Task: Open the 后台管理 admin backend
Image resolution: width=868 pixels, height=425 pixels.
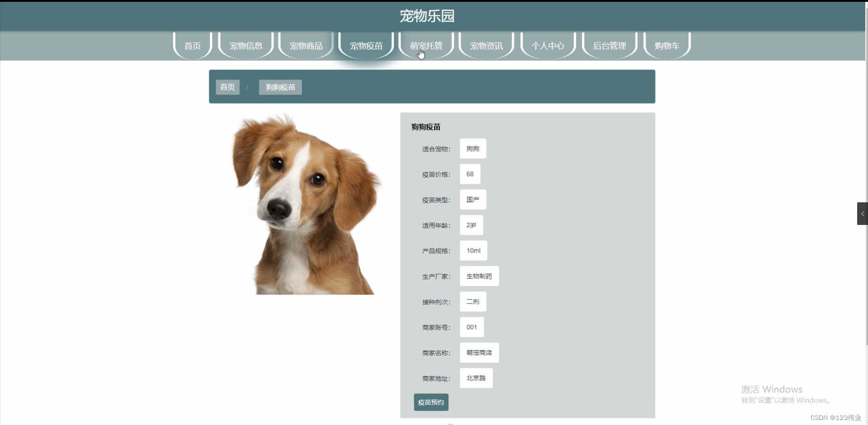Action: coord(609,45)
